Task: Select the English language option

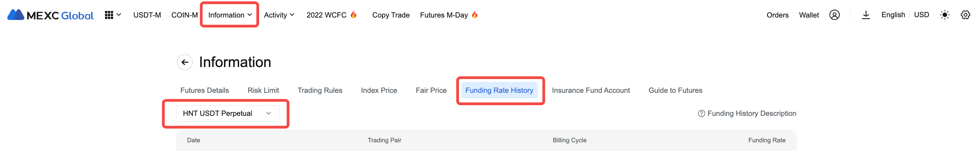Action: 893,15
